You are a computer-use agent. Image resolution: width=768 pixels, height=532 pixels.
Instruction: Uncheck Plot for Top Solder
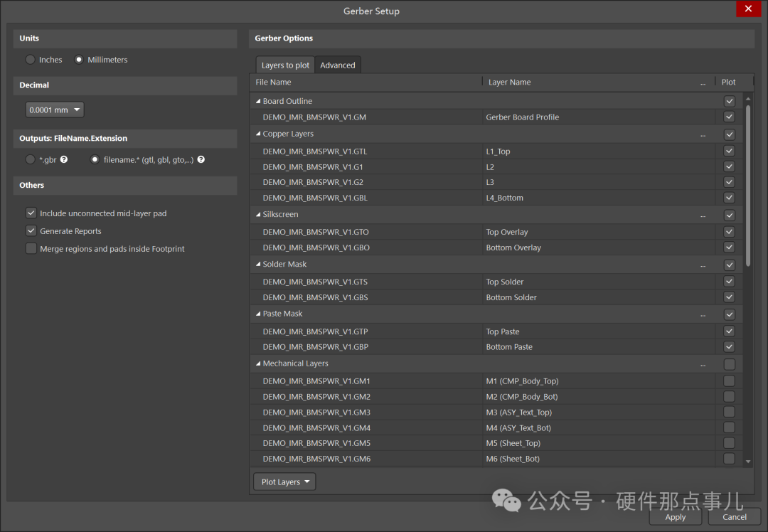click(730, 281)
